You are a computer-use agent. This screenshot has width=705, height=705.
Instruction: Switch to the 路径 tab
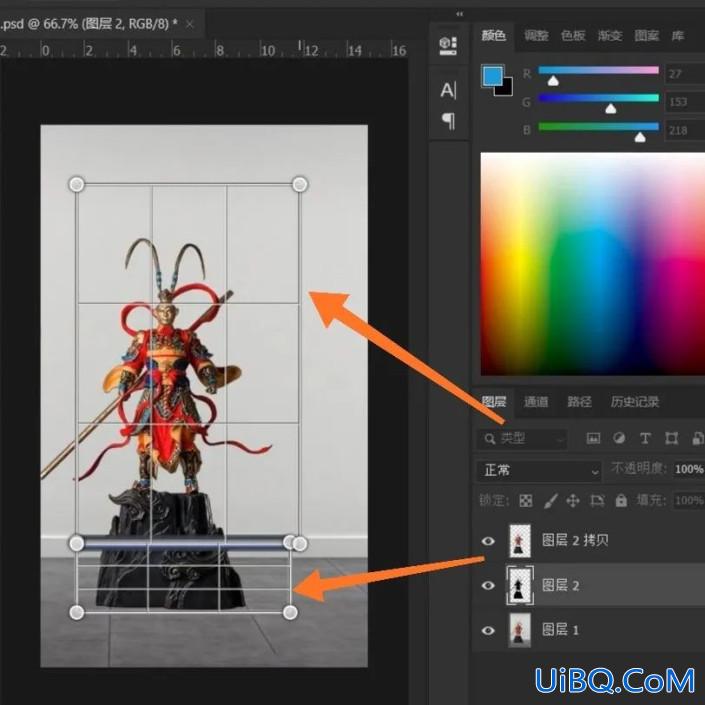579,402
